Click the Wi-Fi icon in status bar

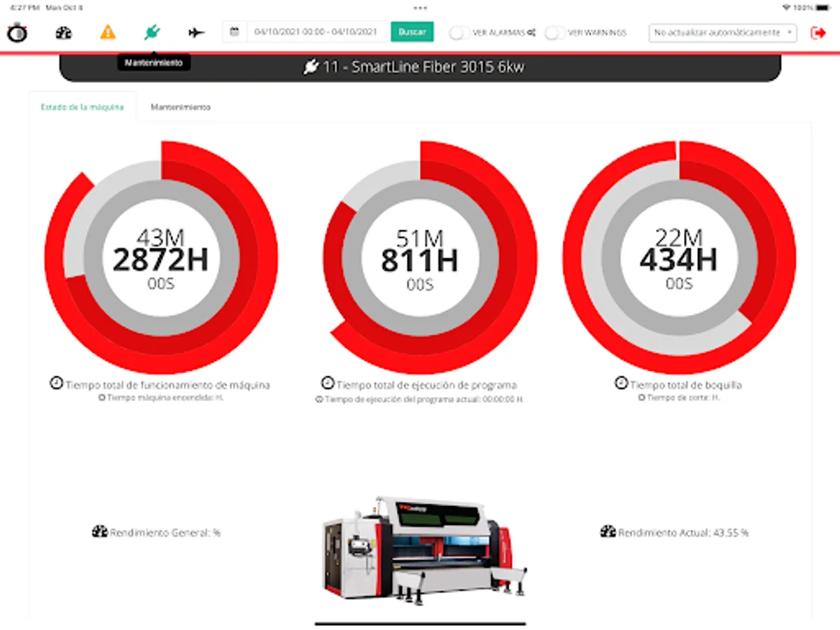787,8
